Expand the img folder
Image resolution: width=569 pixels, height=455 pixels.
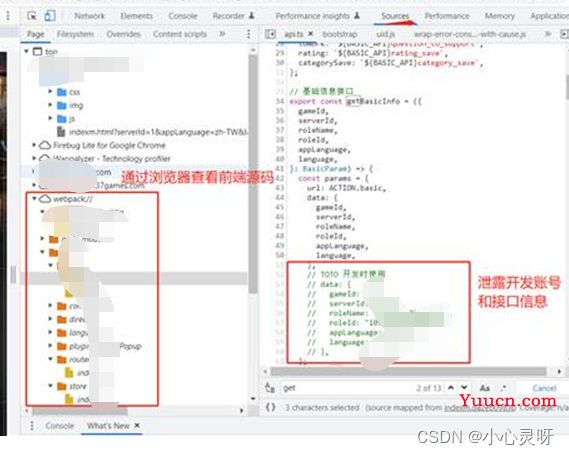50,105
